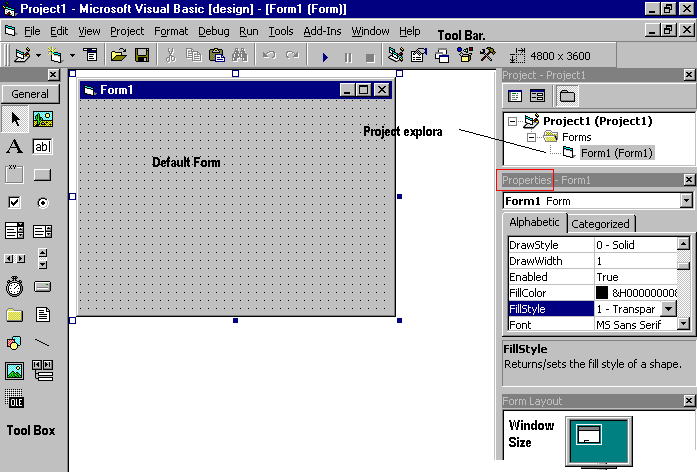Viewport: 697px width, 472px height.
Task: Click the Find binoculars toolbar icon
Action: point(240,56)
